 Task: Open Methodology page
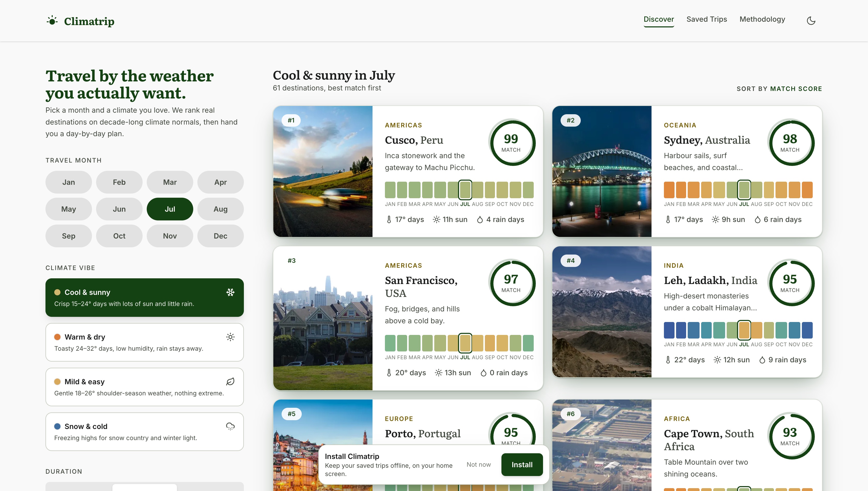coord(762,19)
